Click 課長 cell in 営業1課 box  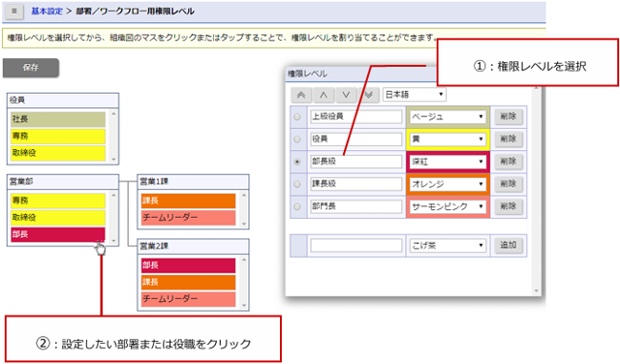188,200
